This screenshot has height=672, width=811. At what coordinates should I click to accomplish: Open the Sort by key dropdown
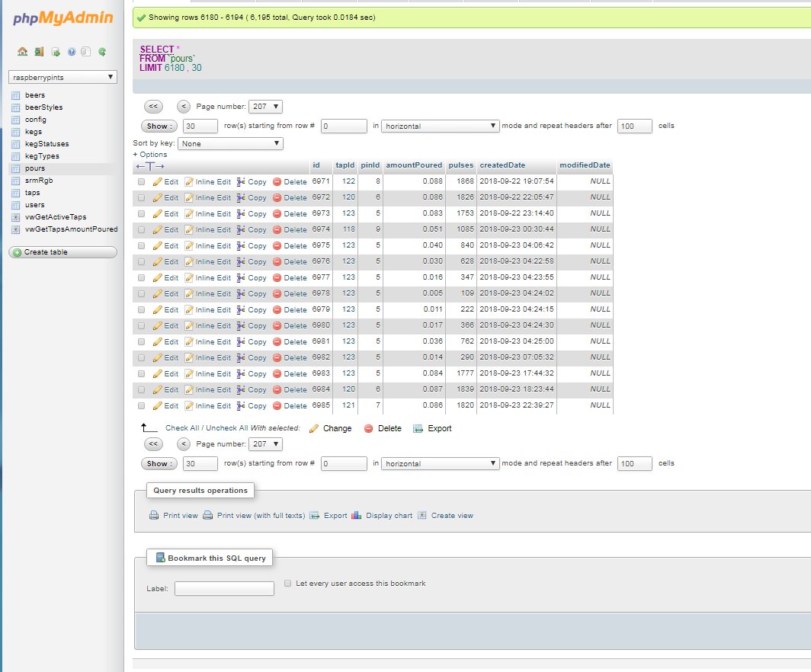230,144
